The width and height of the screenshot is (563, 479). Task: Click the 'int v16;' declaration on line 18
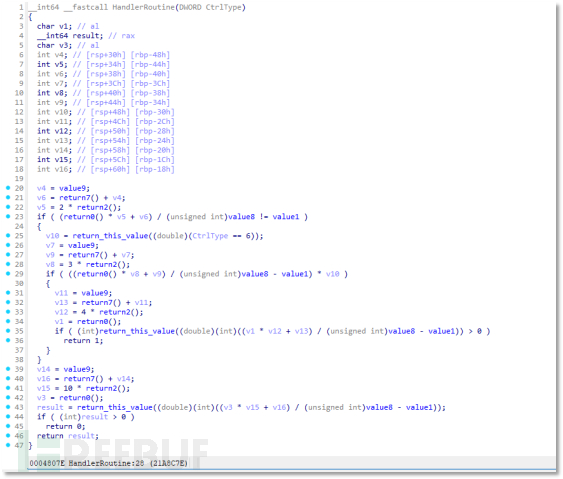point(54,169)
